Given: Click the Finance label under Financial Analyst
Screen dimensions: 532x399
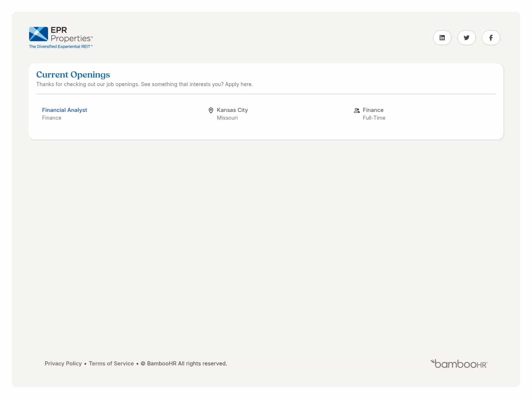Looking at the screenshot, I should [x=52, y=118].
